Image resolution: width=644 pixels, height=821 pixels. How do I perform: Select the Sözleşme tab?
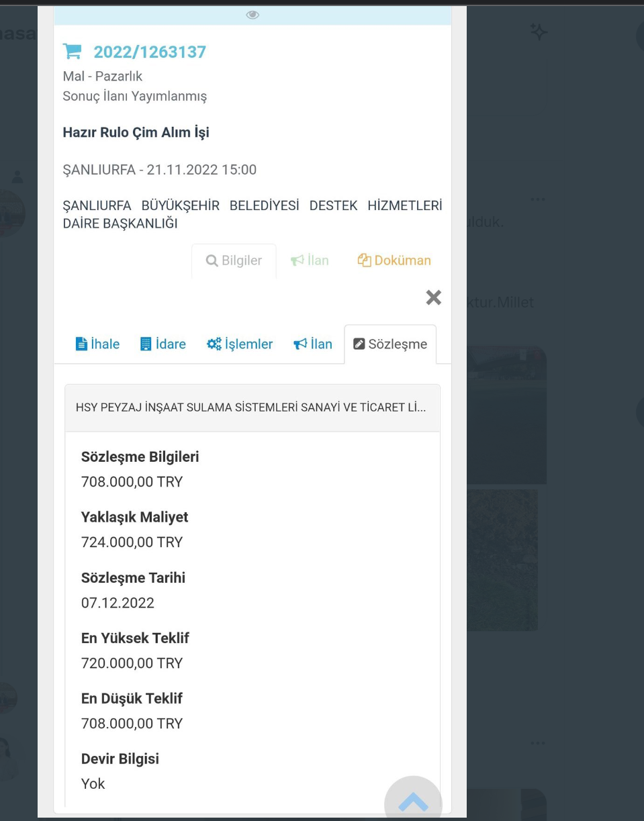point(390,344)
